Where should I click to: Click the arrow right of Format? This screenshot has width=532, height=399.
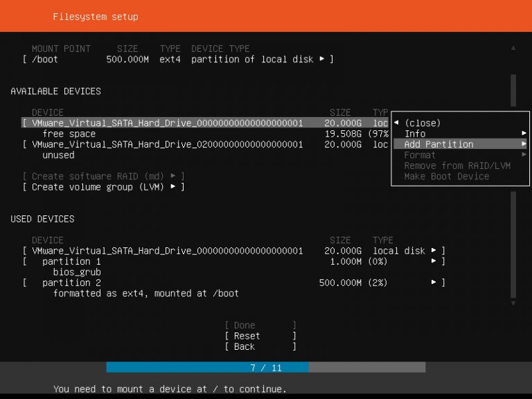(524, 154)
